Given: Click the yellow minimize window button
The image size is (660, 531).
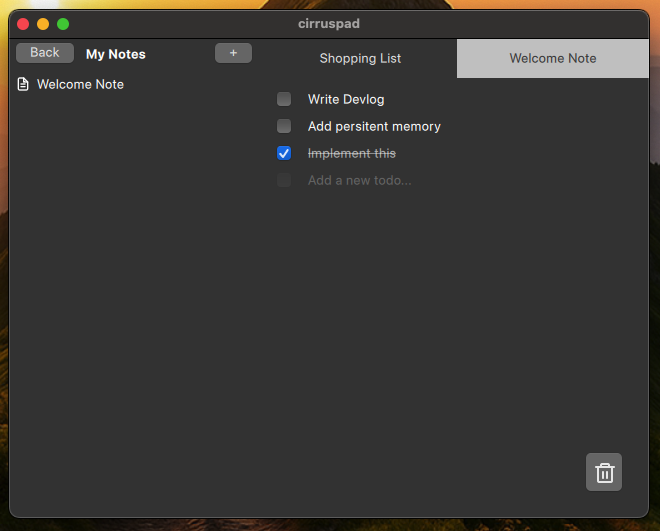Looking at the screenshot, I should click(x=43, y=23).
